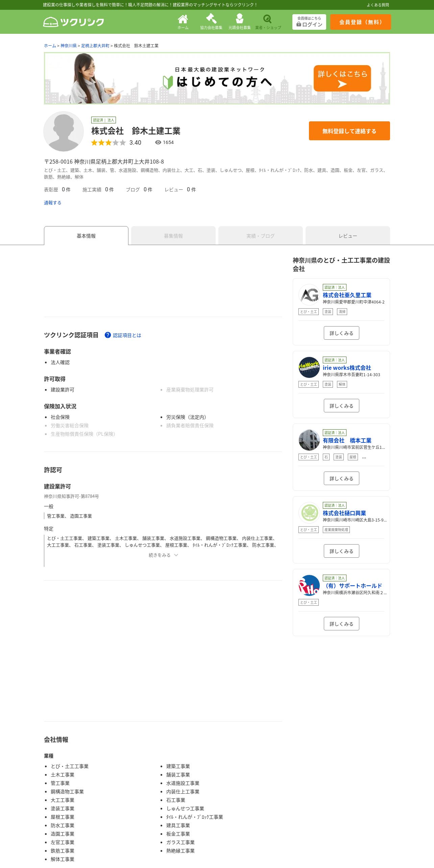Click 詳しくみる for サポートホールド
This screenshot has height=868, width=434.
(x=341, y=624)
